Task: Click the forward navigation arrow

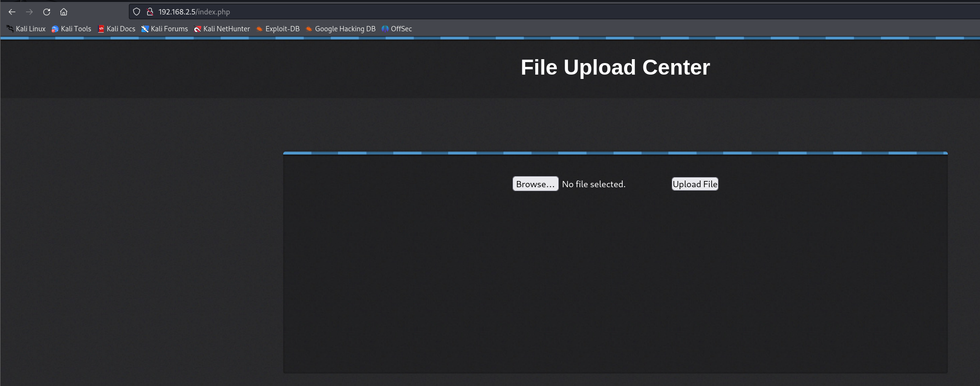Action: tap(29, 12)
